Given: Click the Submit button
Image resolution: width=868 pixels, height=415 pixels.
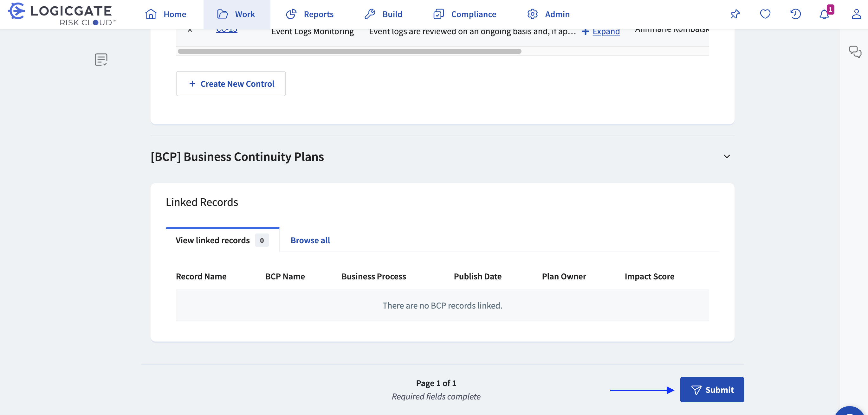Looking at the screenshot, I should pos(712,390).
